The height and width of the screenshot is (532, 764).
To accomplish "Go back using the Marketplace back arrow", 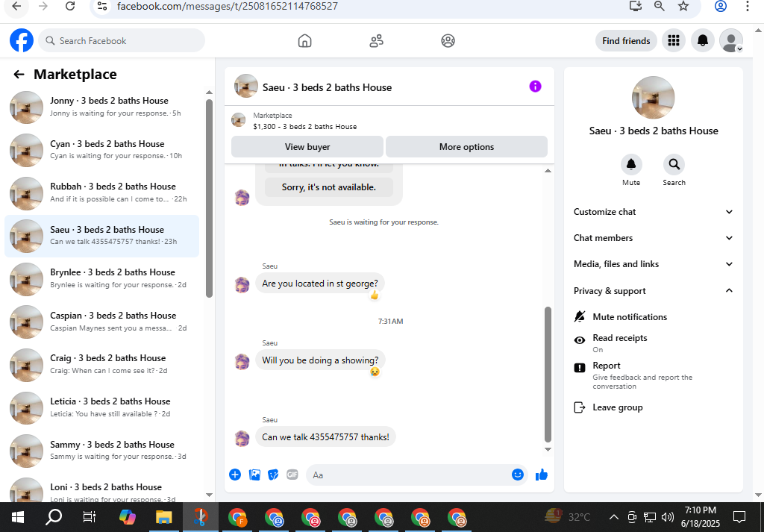I will pos(19,75).
